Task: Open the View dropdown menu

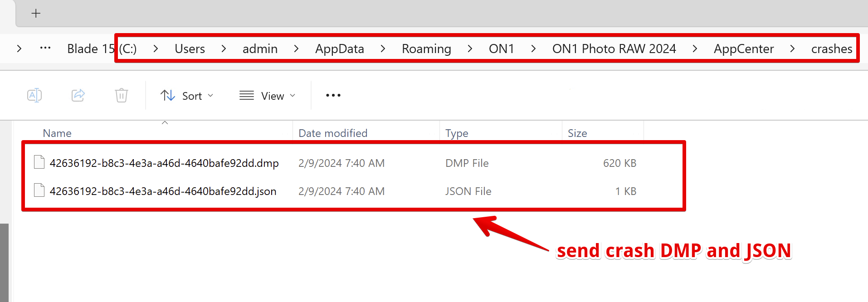Action: 268,96
